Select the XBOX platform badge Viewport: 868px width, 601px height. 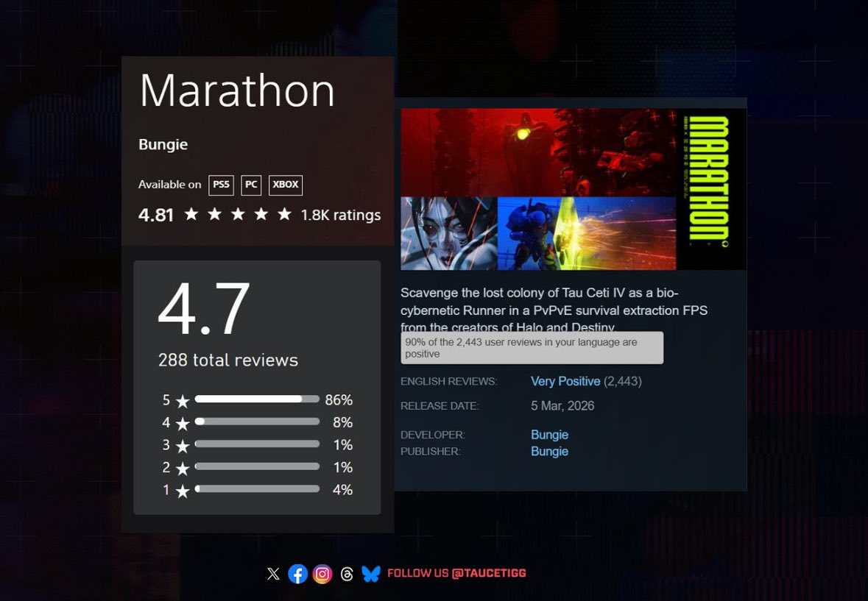coord(286,185)
